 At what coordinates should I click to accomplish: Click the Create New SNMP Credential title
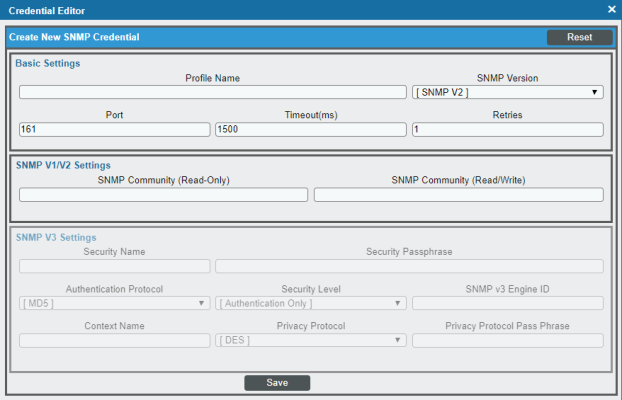(74, 37)
